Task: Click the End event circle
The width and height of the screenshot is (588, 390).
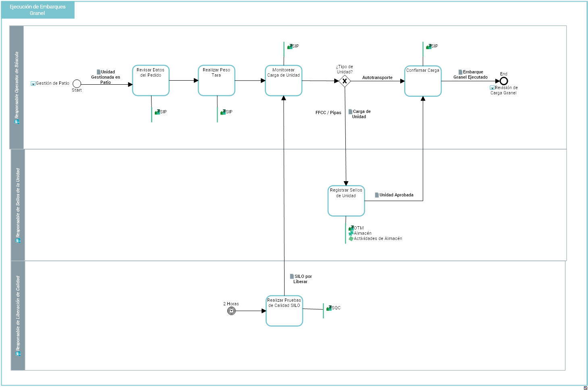Action: point(504,81)
